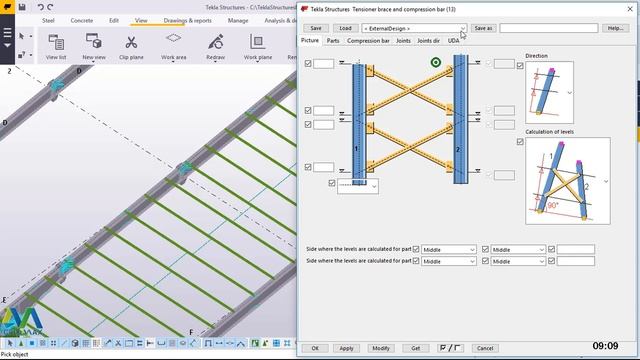This screenshot has height=360, width=640.
Task: Toggle Select reference models cube switch
Action: [75, 343]
